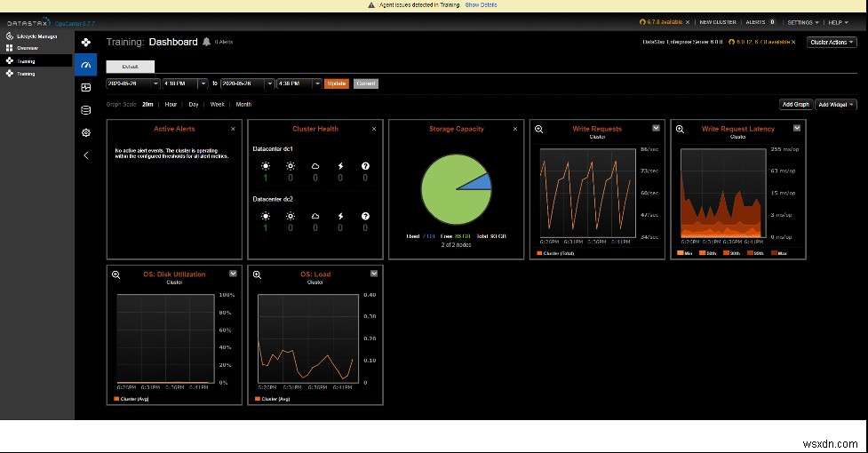This screenshot has width=868, height=453.
Task: Click the cluster ring icon atop the vertical navigation
Action: click(86, 42)
